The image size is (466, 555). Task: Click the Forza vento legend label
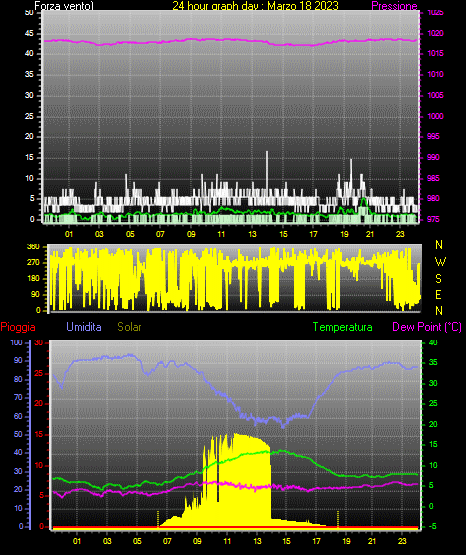pos(64,6)
